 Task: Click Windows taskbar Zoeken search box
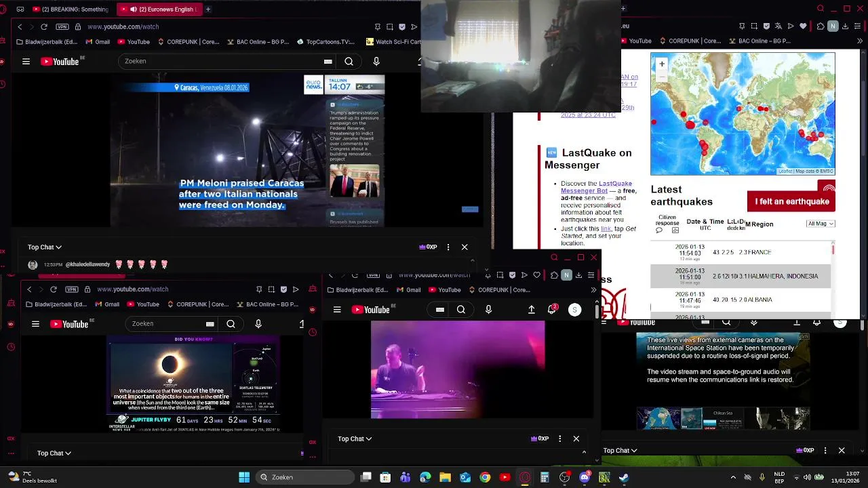point(305,477)
